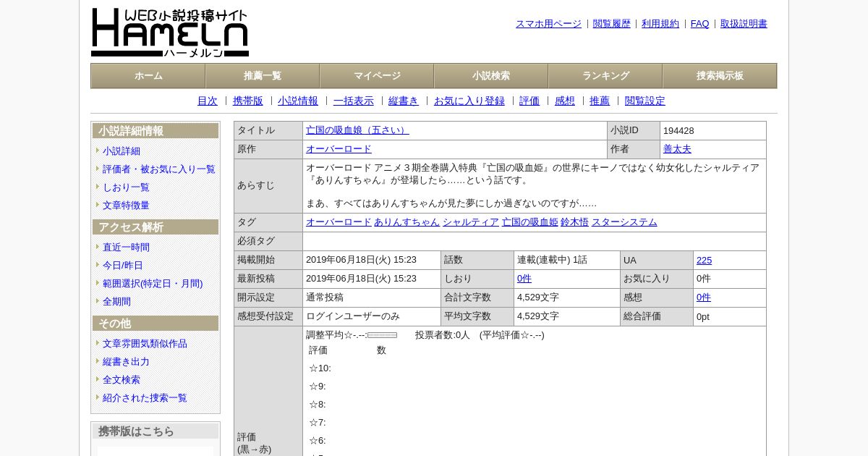
Task: Open the 携帯版 submenu link
Action: pyautogui.click(x=248, y=101)
